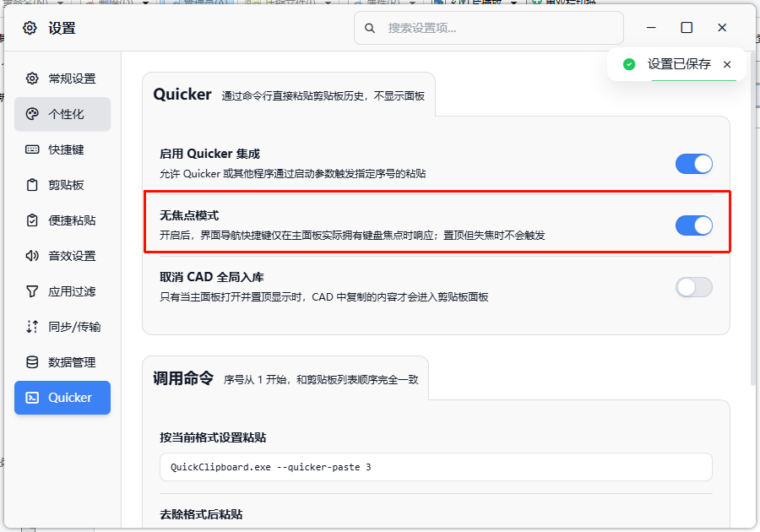Viewport: 760px width, 532px height.
Task: Dismiss the 设置已保存 notification
Action: pos(727,64)
